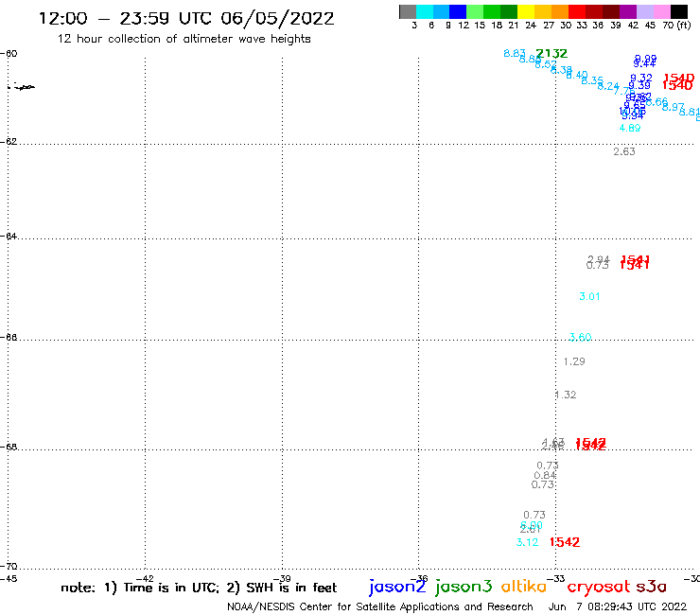Click the cyan '4.89' wave height value

(x=630, y=128)
